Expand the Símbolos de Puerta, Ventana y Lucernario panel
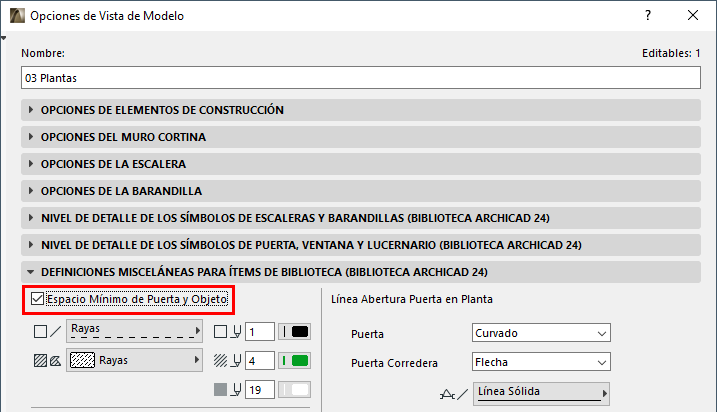 click(361, 245)
